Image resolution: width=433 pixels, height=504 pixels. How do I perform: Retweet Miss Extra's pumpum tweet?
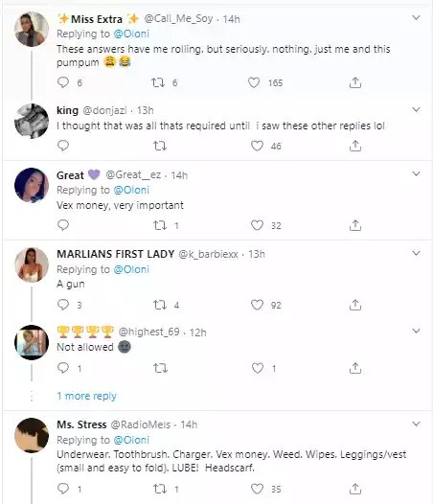pyautogui.click(x=158, y=82)
